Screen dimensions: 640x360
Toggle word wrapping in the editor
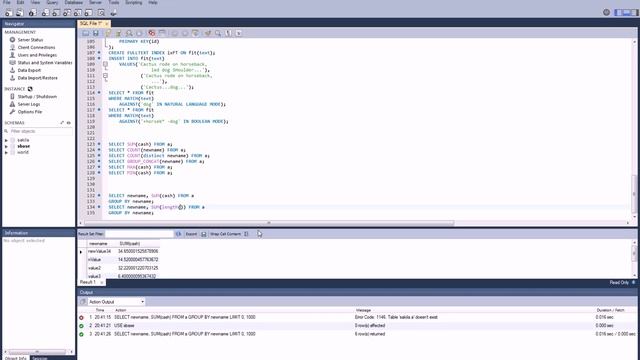pos(239,33)
